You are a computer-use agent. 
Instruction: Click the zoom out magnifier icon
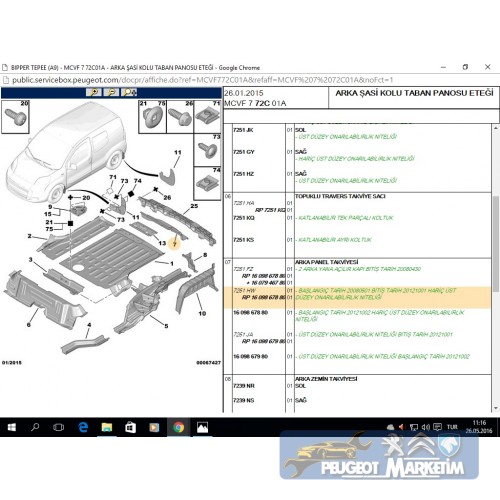pos(111,92)
